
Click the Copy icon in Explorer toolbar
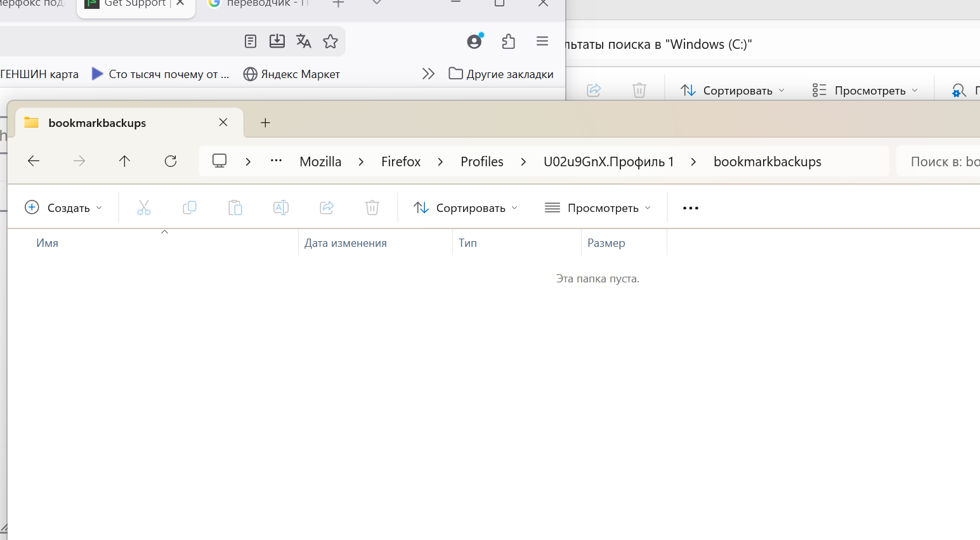click(x=190, y=207)
